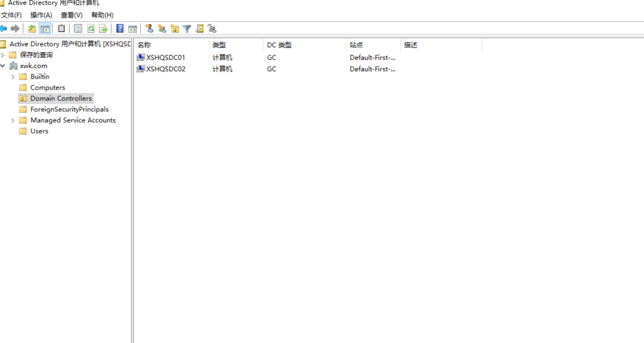Image resolution: width=644 pixels, height=343 pixels.
Task: Click the clipboard paste icon
Action: (61, 28)
